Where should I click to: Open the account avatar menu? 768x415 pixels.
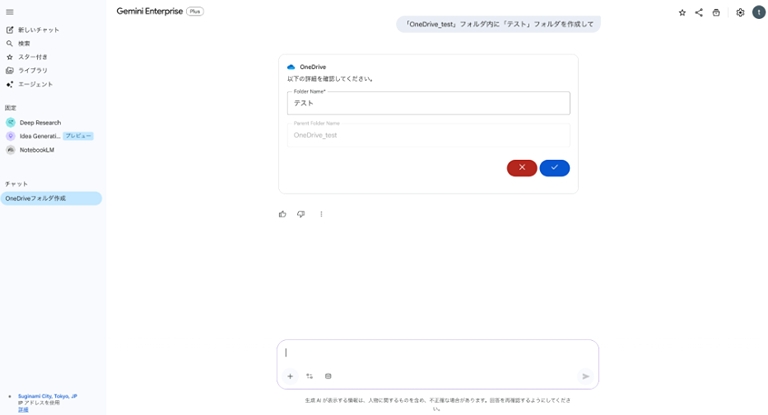pyautogui.click(x=759, y=13)
